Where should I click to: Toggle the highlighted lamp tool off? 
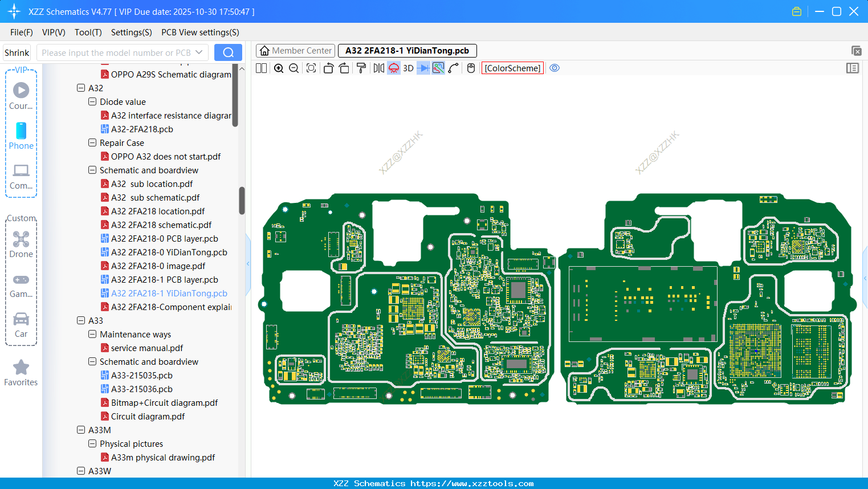(393, 68)
